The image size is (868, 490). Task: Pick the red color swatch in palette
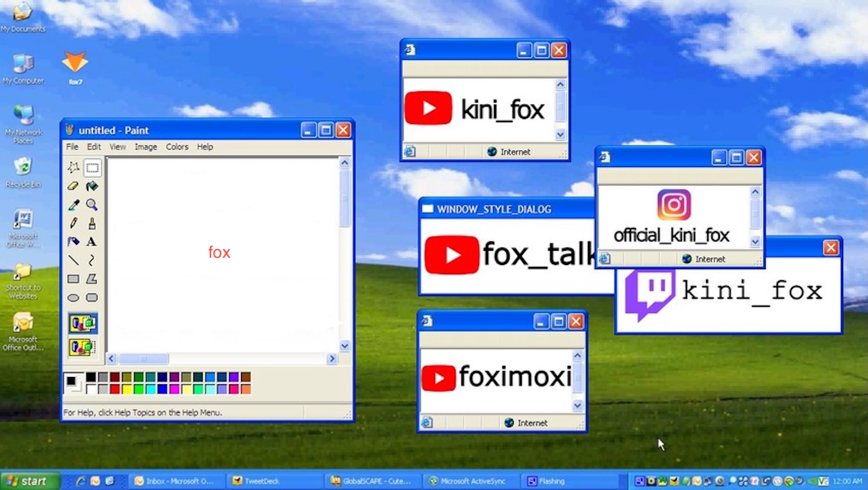click(115, 389)
